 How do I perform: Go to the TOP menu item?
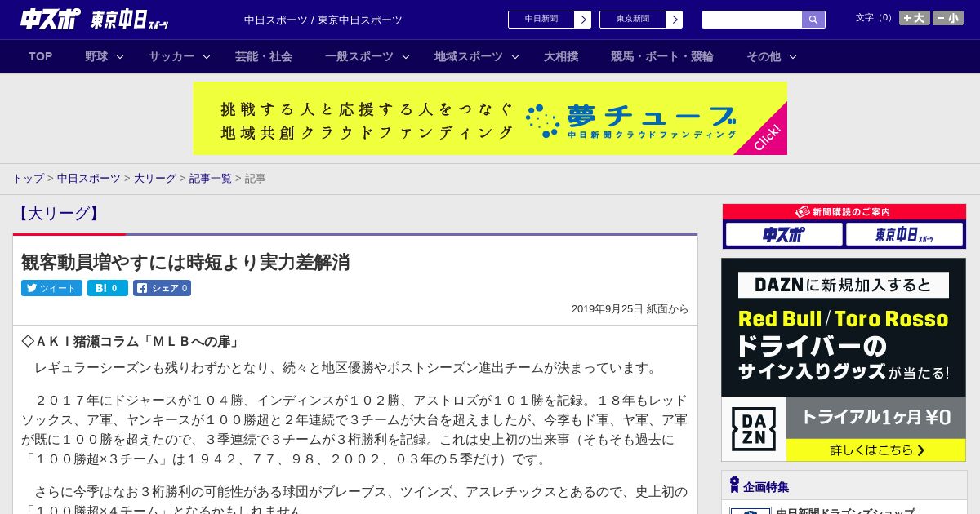pyautogui.click(x=41, y=56)
